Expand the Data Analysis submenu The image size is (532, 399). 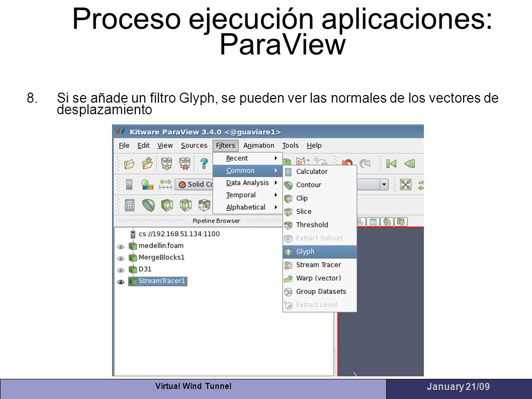click(247, 183)
